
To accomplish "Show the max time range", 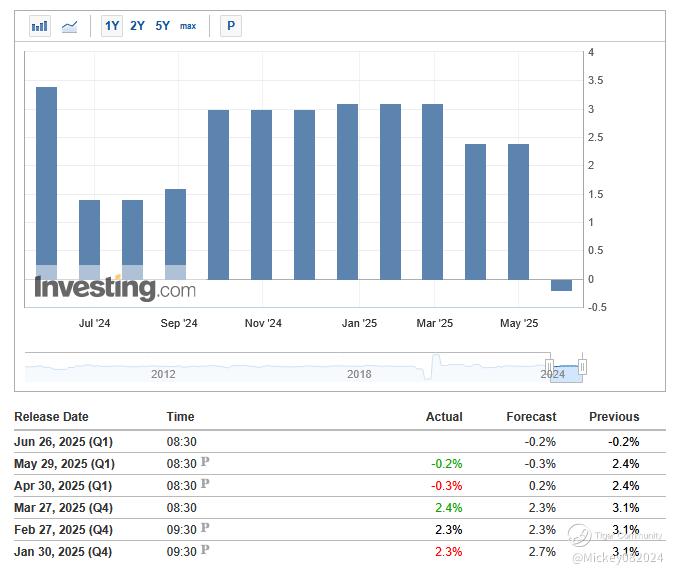I will pyautogui.click(x=188, y=26).
